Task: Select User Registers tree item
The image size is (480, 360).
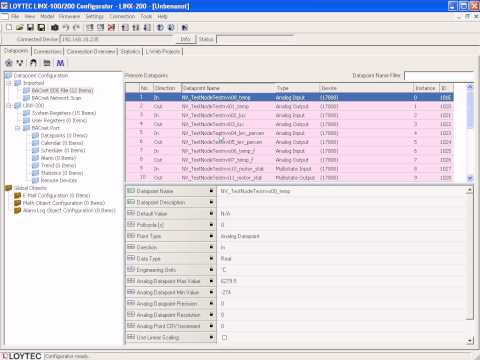Action: click(59, 120)
